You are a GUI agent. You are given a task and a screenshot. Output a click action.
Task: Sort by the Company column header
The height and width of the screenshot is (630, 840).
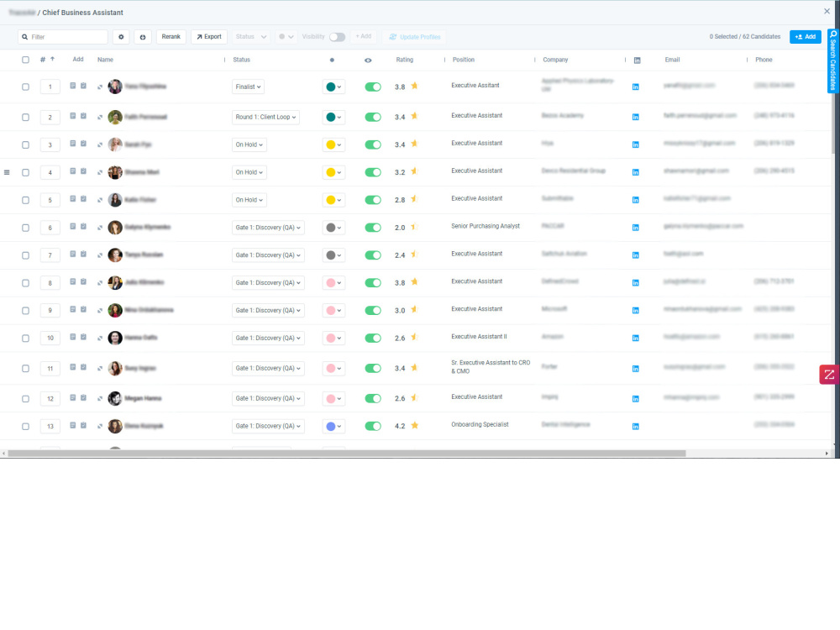(555, 60)
